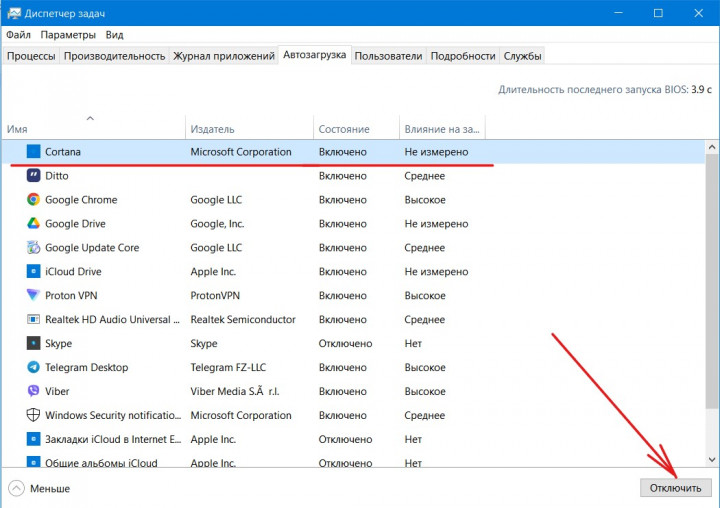
Task: Select the iCloud Drive icon
Action: point(33,272)
